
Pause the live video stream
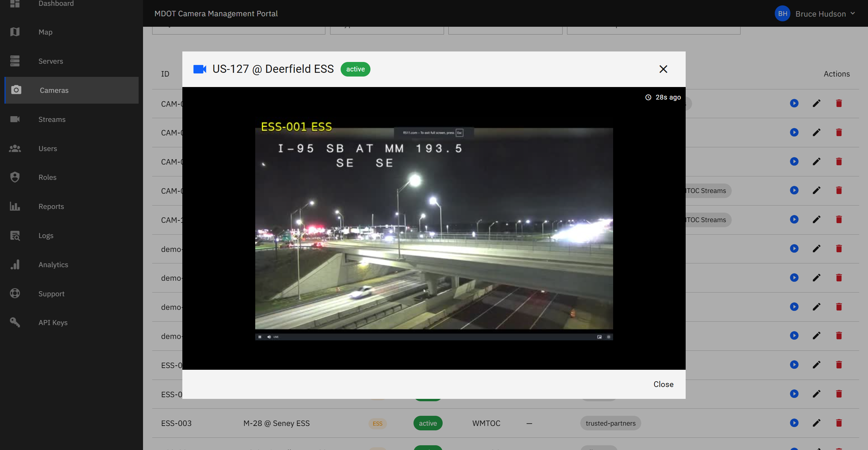point(260,337)
